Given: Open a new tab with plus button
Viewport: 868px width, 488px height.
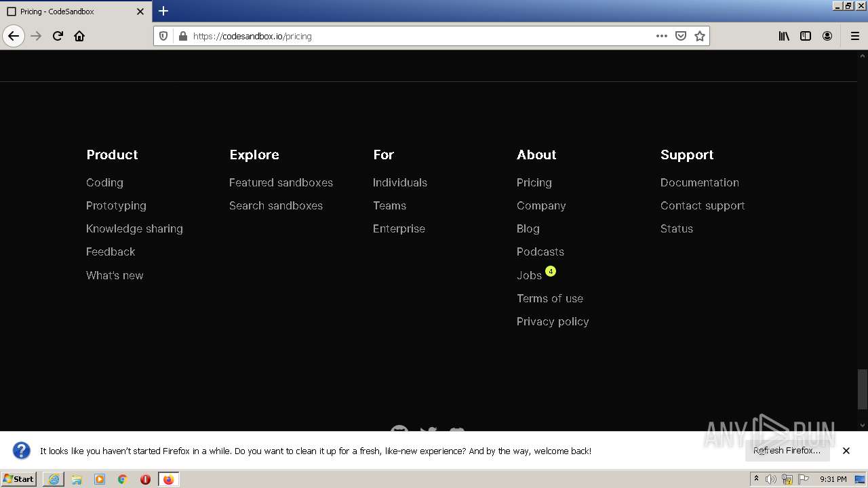Looking at the screenshot, I should point(163,11).
